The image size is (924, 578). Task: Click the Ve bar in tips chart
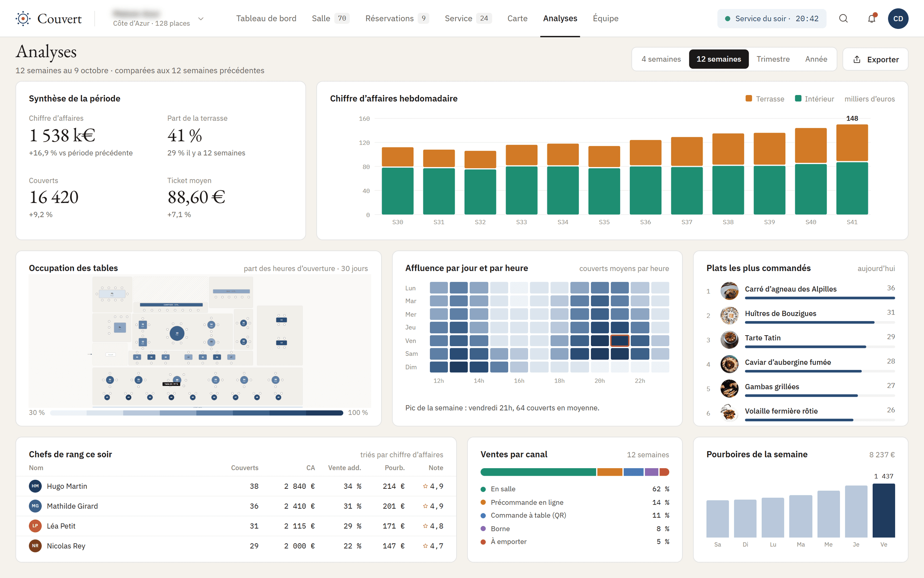[x=884, y=510]
